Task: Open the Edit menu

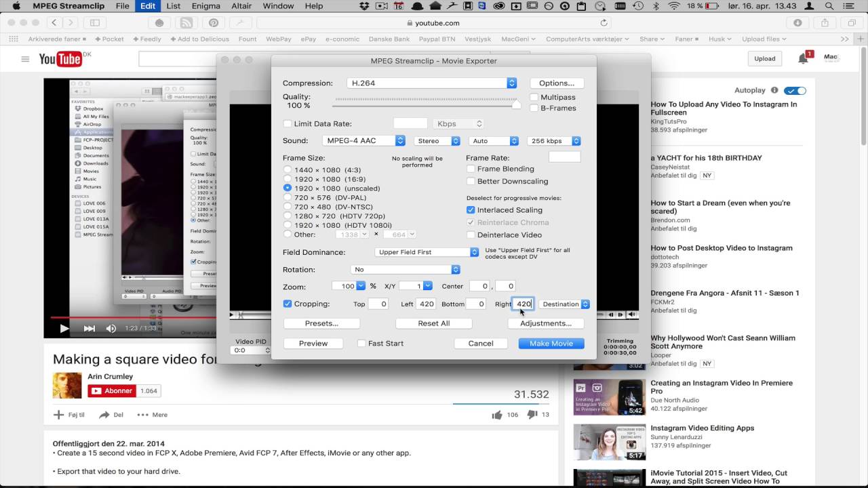Action: [x=148, y=6]
